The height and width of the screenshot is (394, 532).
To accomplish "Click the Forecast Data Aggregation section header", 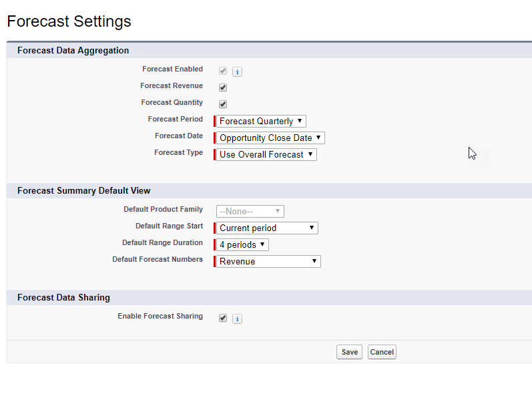I will click(x=73, y=50).
